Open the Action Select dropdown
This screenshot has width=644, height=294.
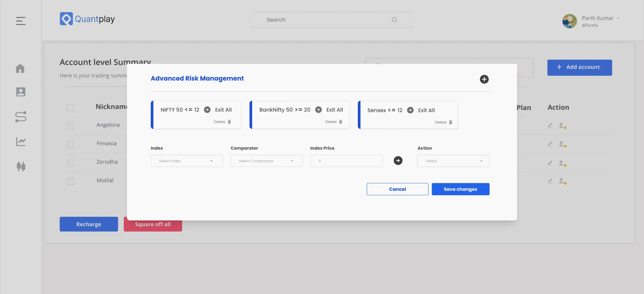[453, 161]
